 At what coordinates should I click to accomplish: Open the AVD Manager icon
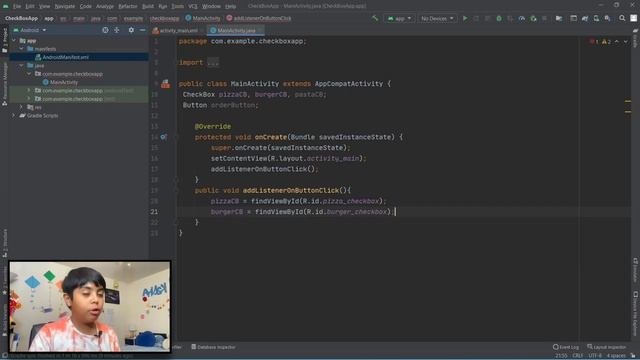click(x=596, y=18)
